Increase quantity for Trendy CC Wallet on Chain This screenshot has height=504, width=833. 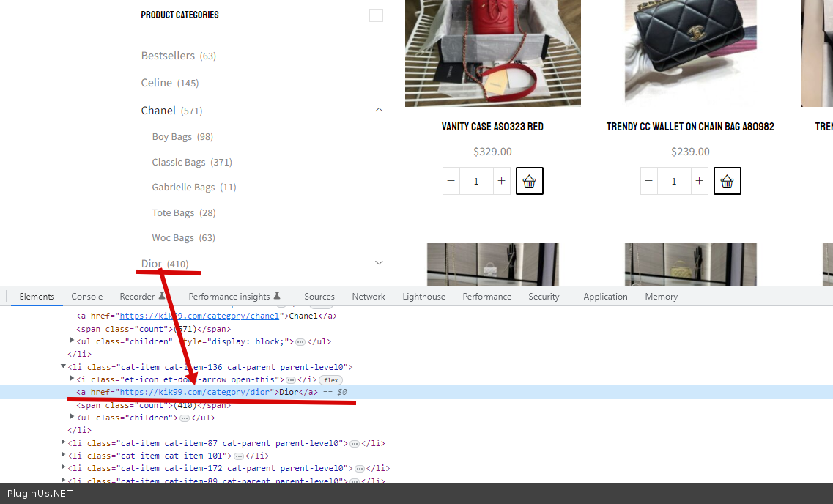[699, 181]
